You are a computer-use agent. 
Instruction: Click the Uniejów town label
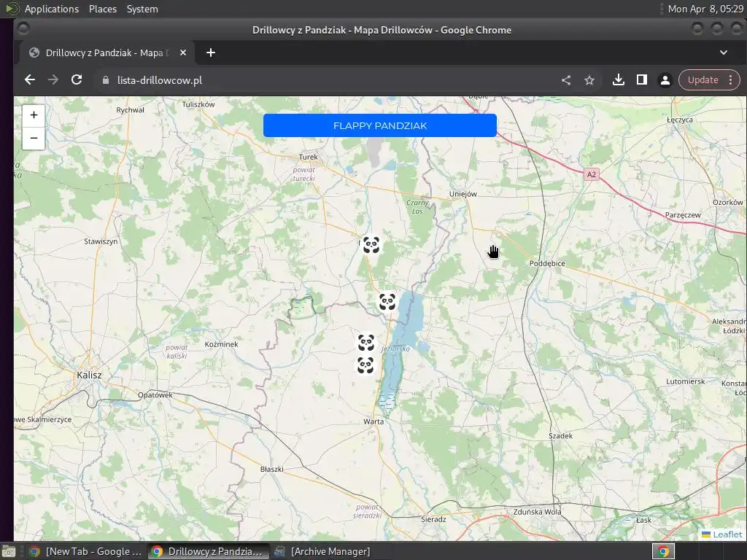(x=462, y=194)
